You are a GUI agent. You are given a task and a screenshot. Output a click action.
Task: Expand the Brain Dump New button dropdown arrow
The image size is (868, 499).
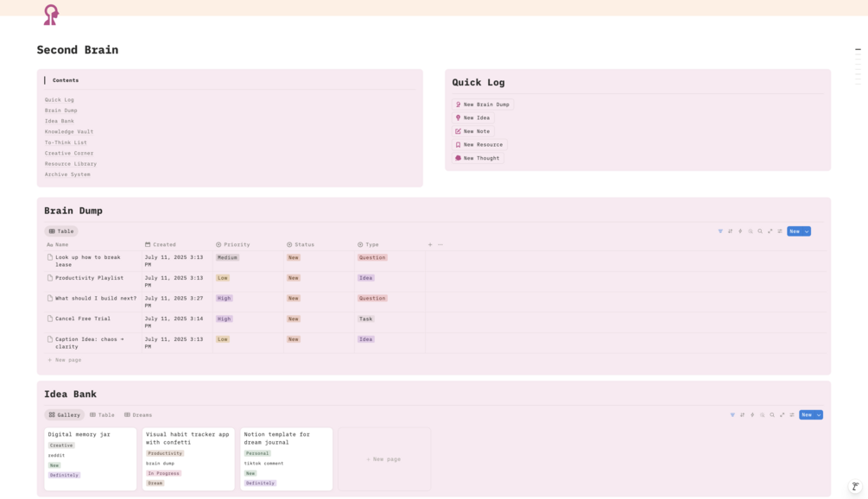tap(807, 231)
